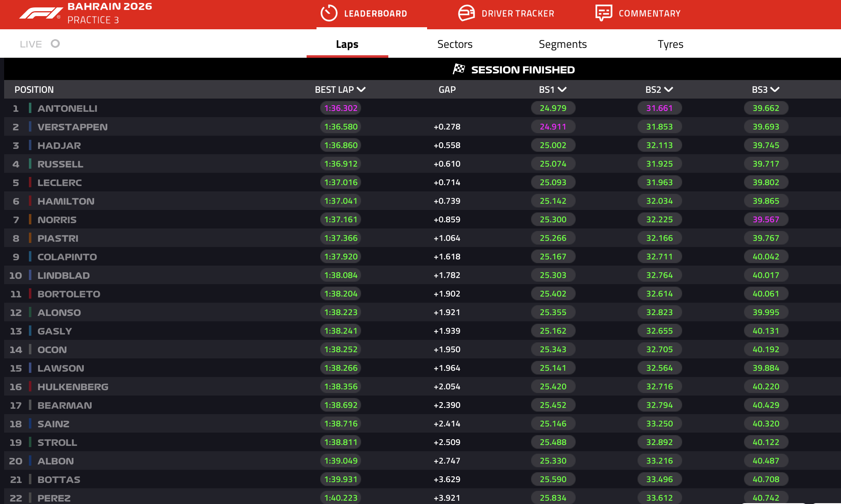Select driver HAMILTON name
Viewport: 841px width, 504px height.
[x=66, y=201]
